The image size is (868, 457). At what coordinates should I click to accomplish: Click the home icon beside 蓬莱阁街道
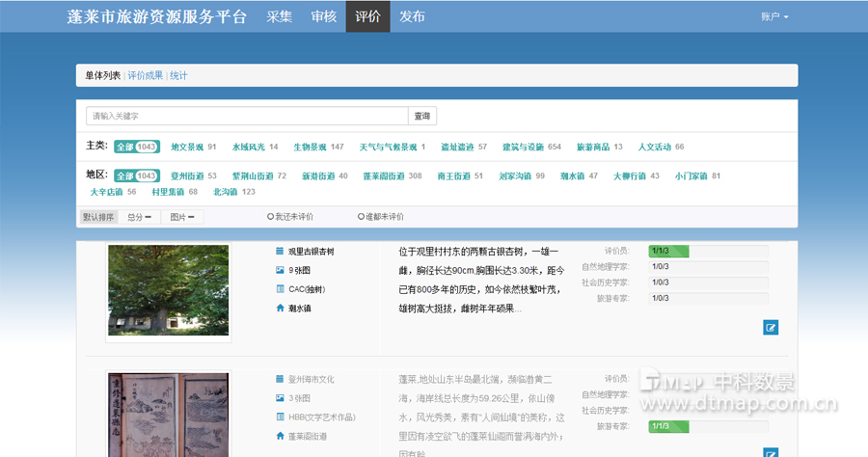(x=280, y=436)
